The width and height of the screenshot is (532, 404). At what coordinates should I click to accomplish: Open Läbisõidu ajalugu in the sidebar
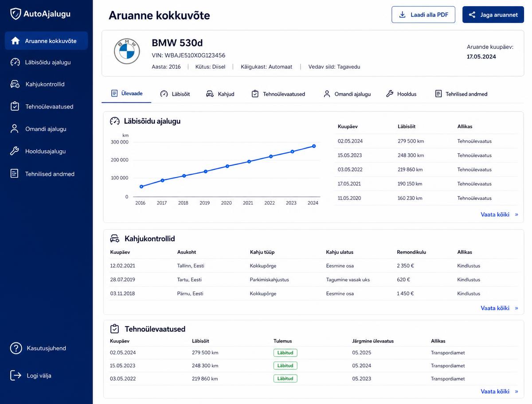click(x=47, y=62)
